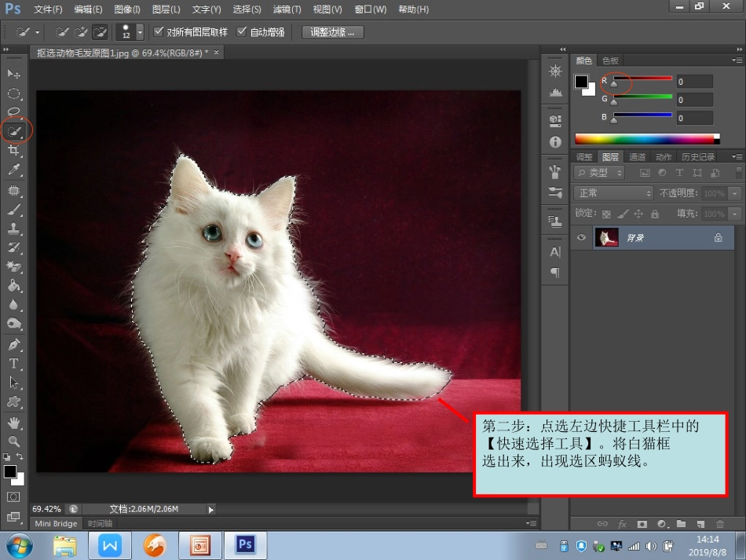Open the 滤镜(T) menu

287,9
